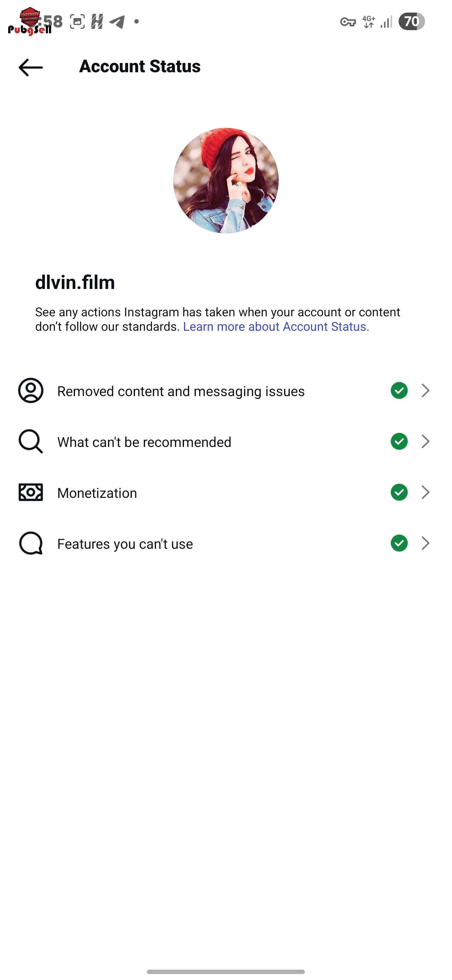Tap the Telegram icon in status bar
452x980 pixels.
click(117, 22)
